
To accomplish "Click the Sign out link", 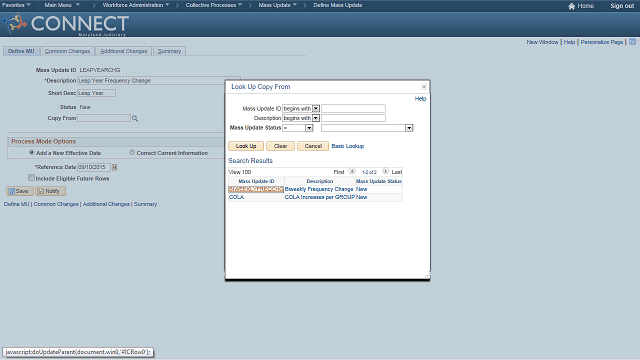I will [622, 6].
